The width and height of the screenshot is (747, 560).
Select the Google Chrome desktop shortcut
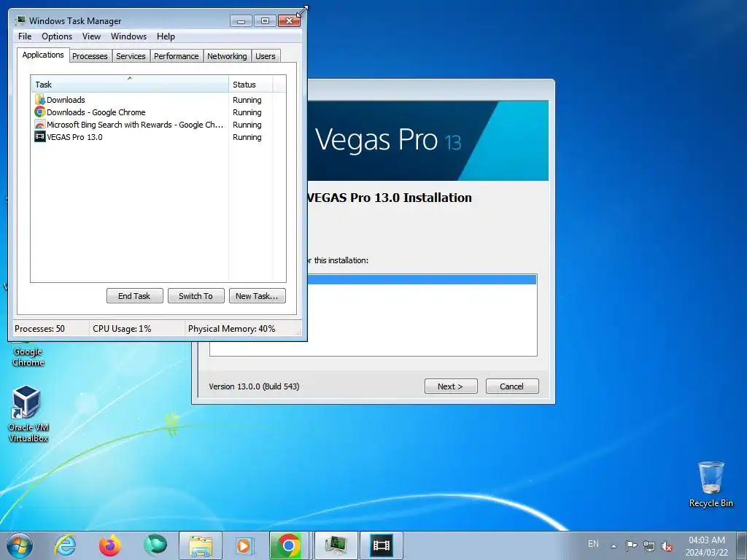[28, 354]
